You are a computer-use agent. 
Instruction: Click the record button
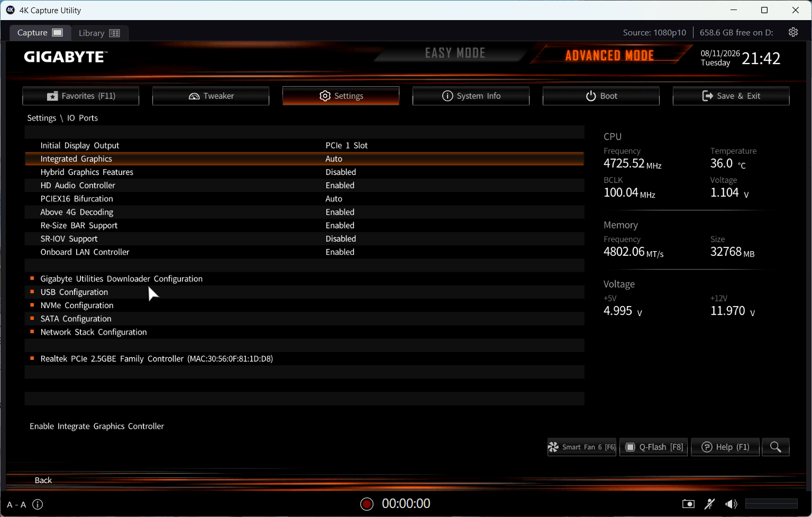pos(367,504)
